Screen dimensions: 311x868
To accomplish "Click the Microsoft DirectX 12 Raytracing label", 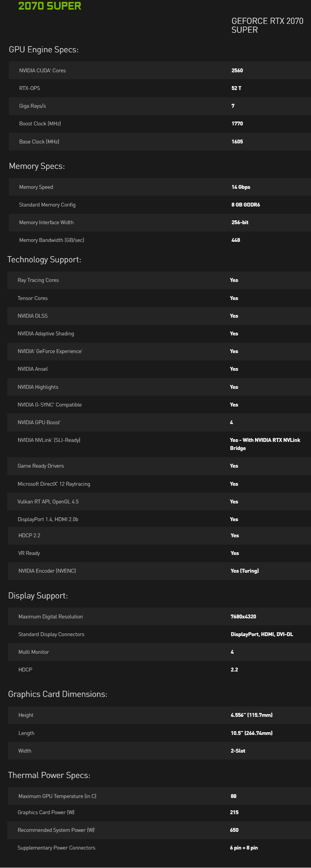I will pyautogui.click(x=54, y=484).
